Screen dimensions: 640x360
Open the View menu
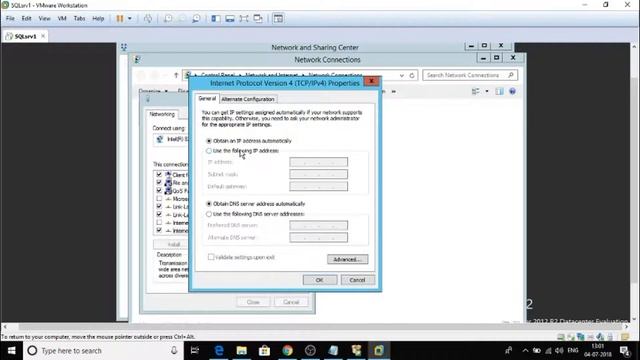tap(44, 18)
